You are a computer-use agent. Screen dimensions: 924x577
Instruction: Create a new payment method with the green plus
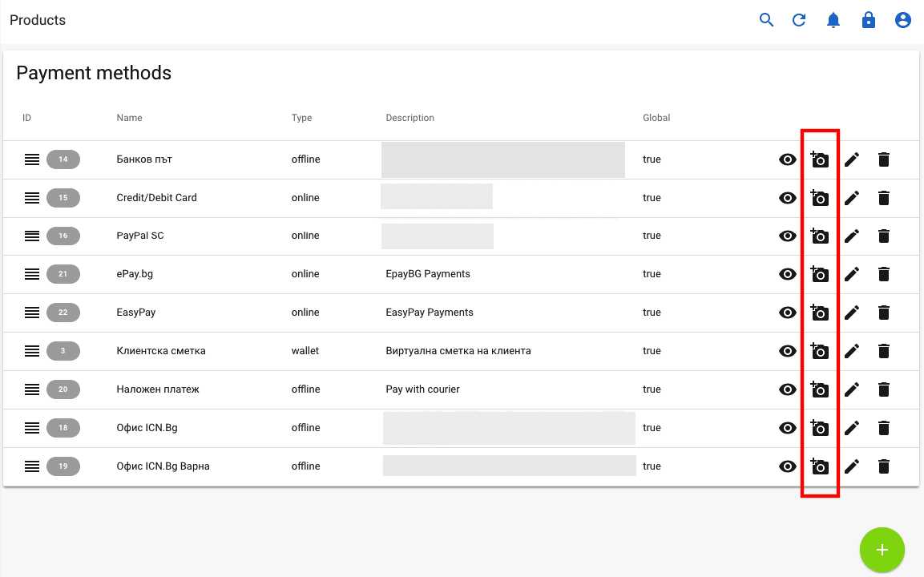(x=882, y=550)
